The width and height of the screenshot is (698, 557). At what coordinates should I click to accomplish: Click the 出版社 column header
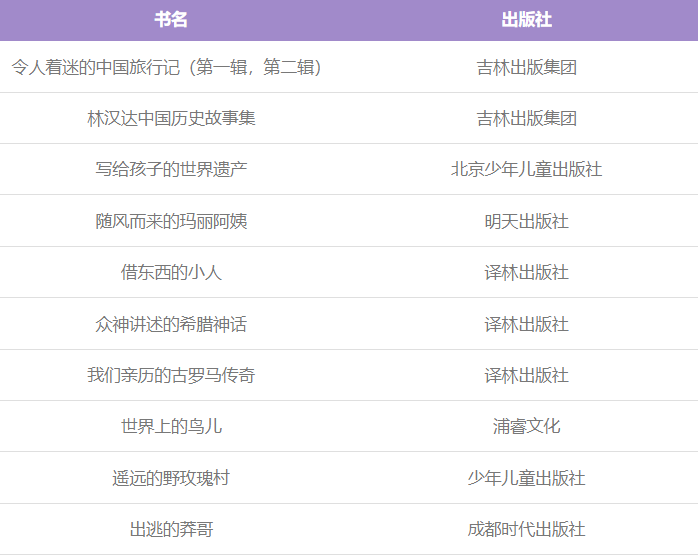click(x=527, y=20)
